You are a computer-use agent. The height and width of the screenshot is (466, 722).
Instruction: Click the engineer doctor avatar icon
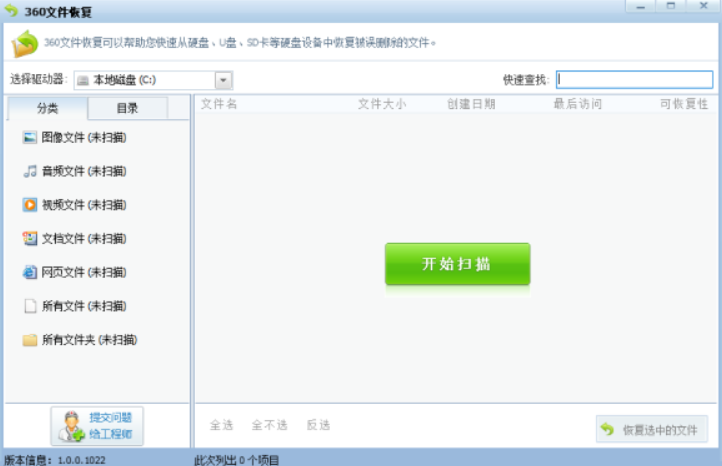(x=71, y=426)
